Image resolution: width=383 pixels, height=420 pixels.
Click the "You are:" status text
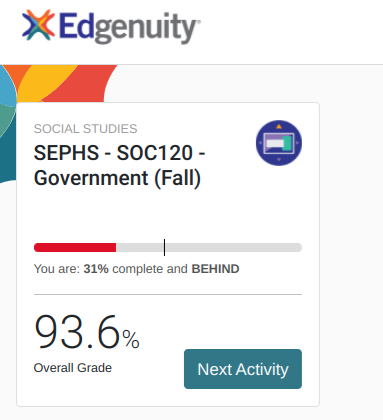(57, 269)
